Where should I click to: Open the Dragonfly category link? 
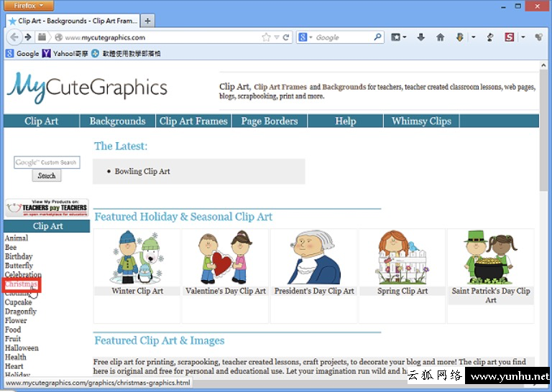(21, 311)
